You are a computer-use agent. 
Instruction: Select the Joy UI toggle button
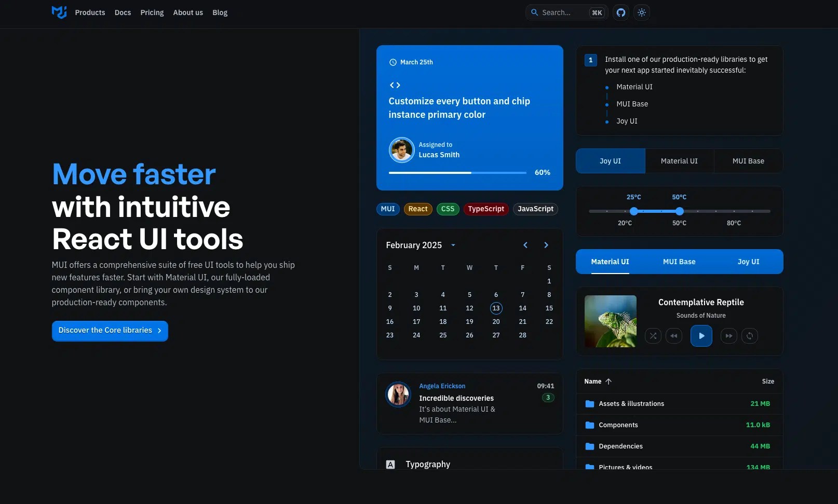click(x=611, y=161)
